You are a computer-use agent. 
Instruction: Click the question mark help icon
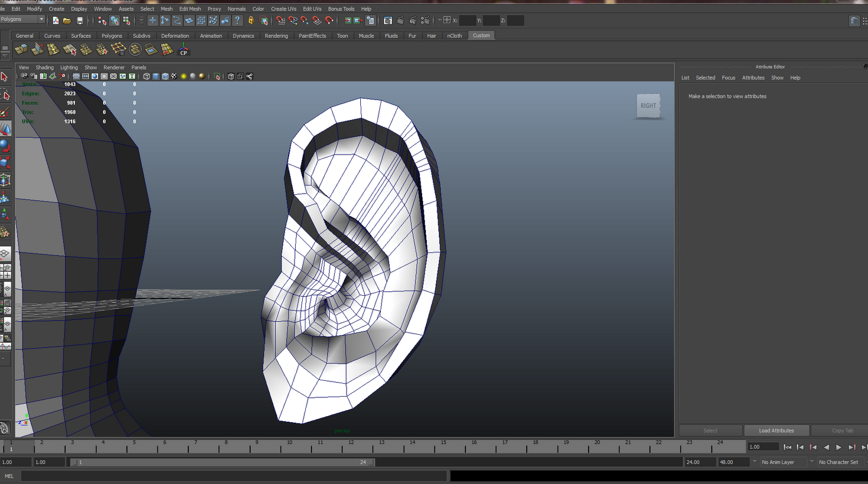237,21
